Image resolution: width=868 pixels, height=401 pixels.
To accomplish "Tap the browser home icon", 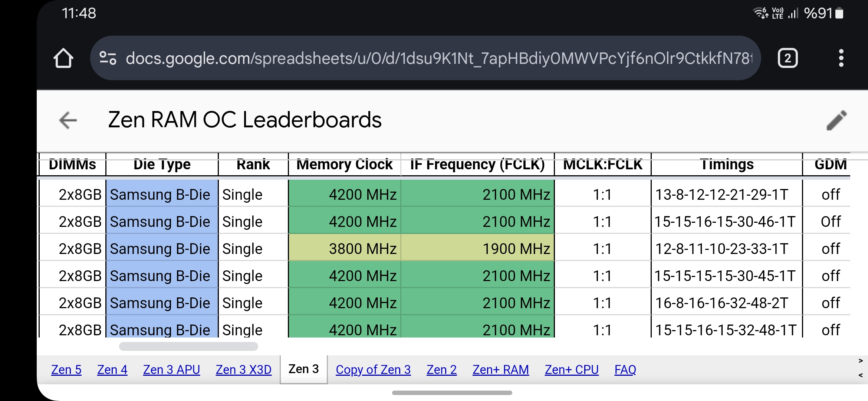I will [x=63, y=58].
